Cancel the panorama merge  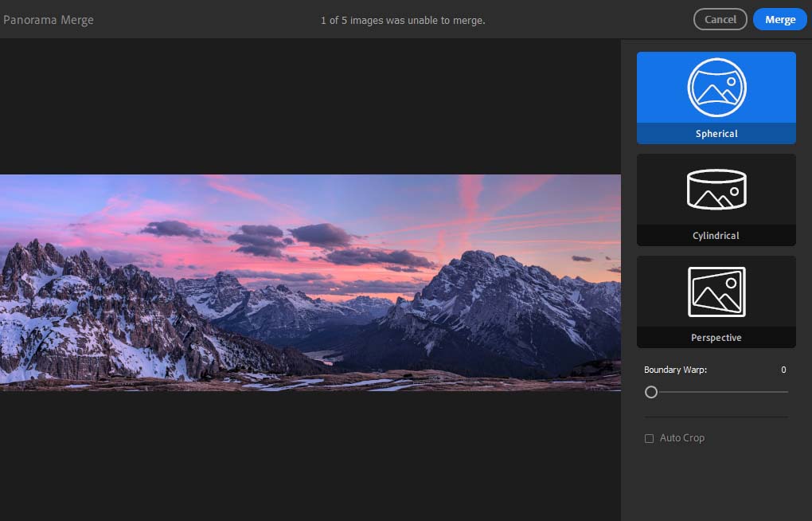720,20
